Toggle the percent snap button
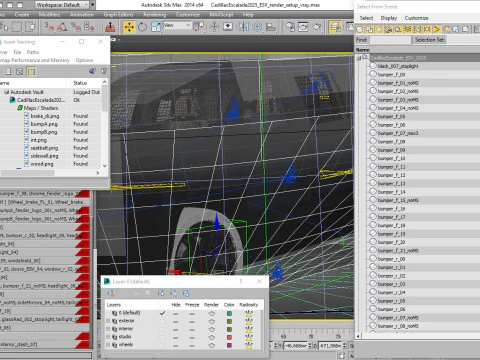The width and height of the screenshot is (480, 360). pyautogui.click(x=76, y=27)
